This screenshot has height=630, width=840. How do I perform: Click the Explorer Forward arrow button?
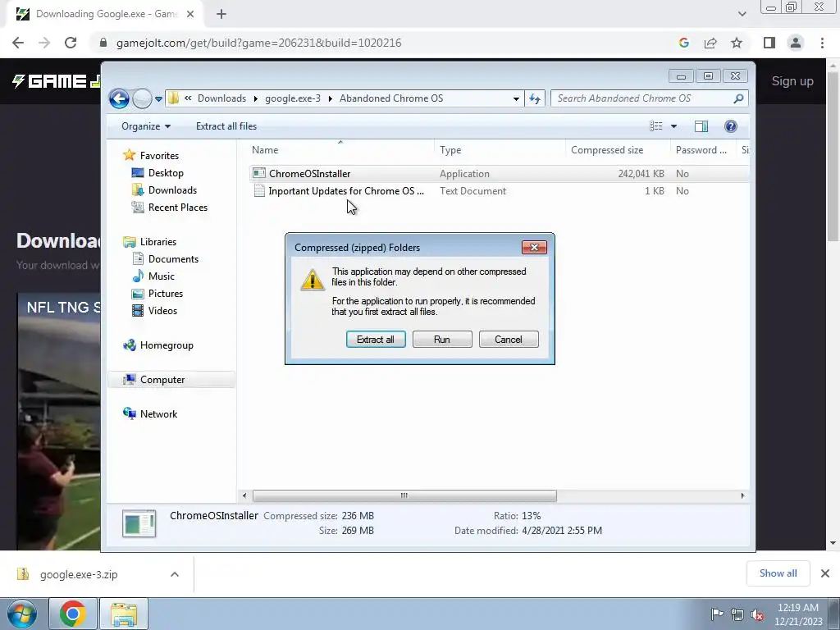click(x=142, y=98)
